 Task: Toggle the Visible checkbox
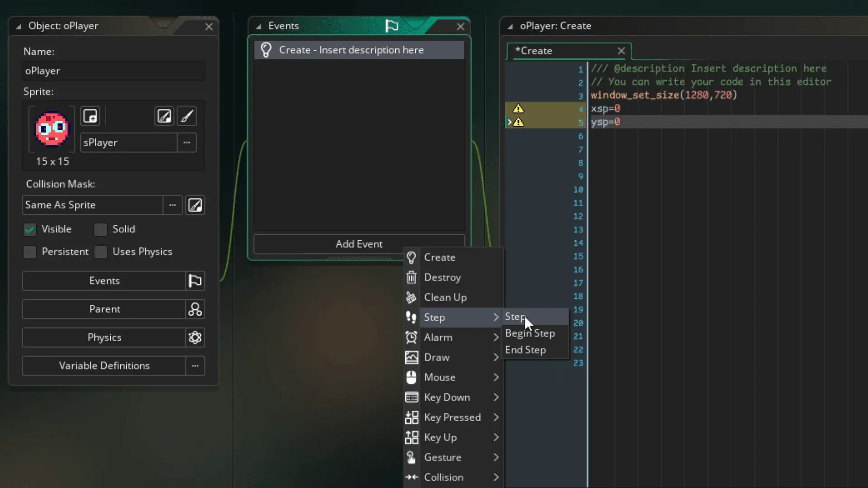30,229
